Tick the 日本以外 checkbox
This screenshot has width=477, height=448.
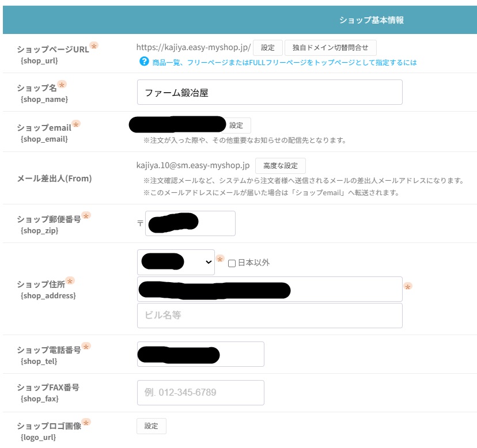click(x=232, y=263)
